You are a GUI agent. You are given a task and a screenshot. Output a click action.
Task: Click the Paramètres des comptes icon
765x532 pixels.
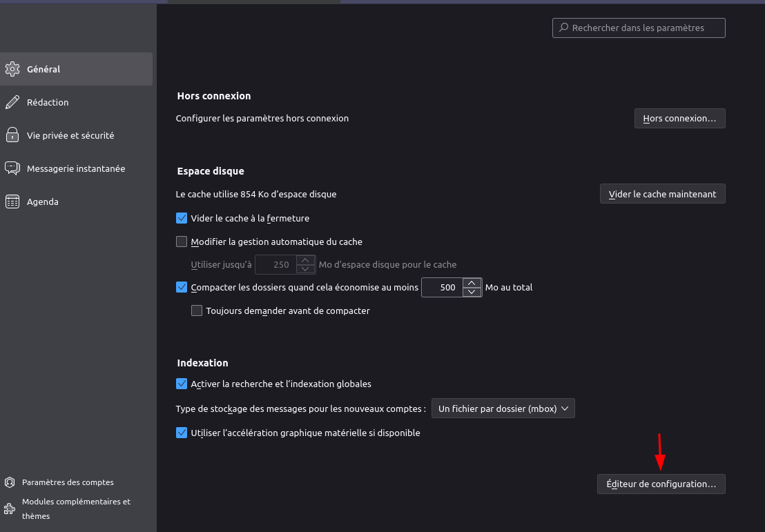10,482
